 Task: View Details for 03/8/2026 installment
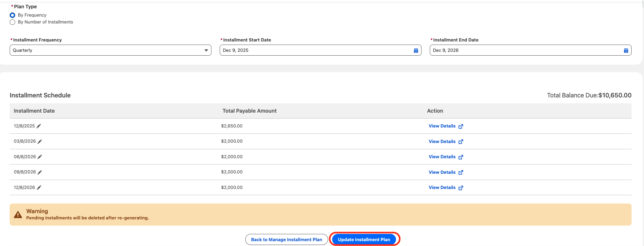pos(442,141)
